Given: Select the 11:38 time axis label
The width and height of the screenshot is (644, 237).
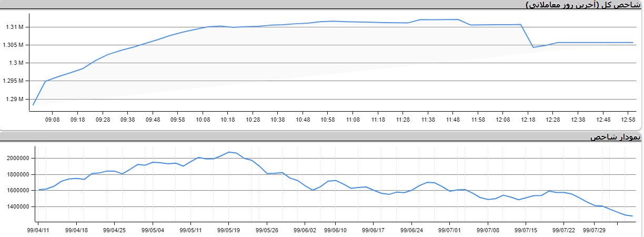Looking at the screenshot, I should pos(428,120).
